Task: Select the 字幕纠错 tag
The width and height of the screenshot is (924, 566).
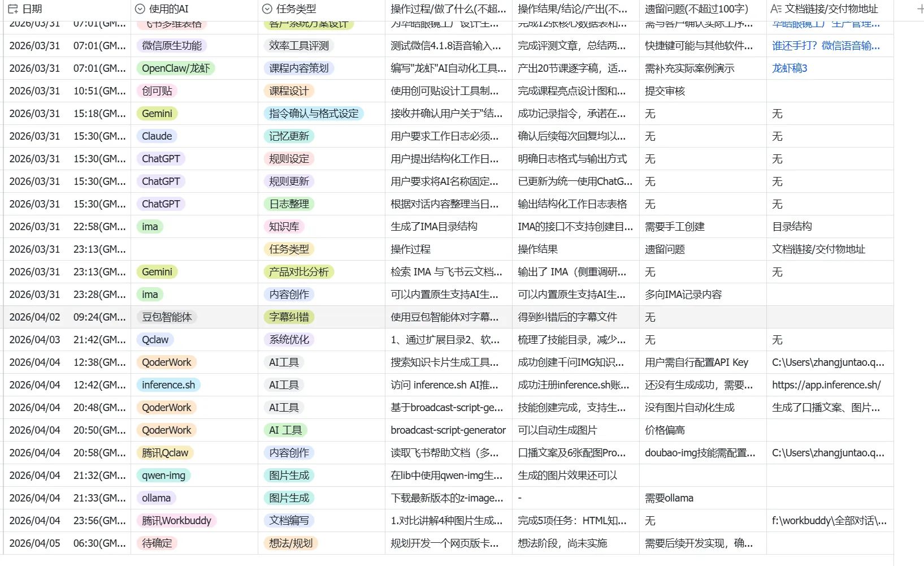Action: pos(289,317)
